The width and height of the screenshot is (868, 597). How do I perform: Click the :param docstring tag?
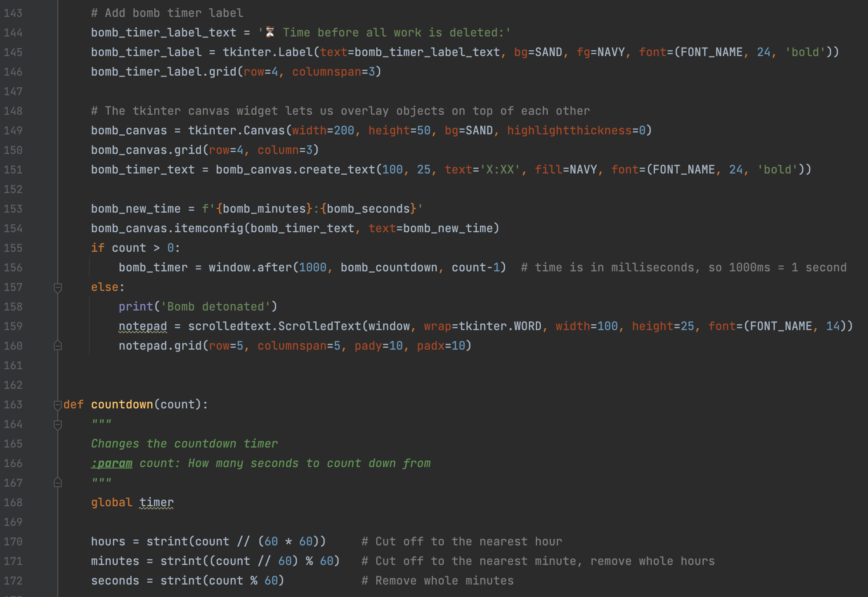pos(112,463)
